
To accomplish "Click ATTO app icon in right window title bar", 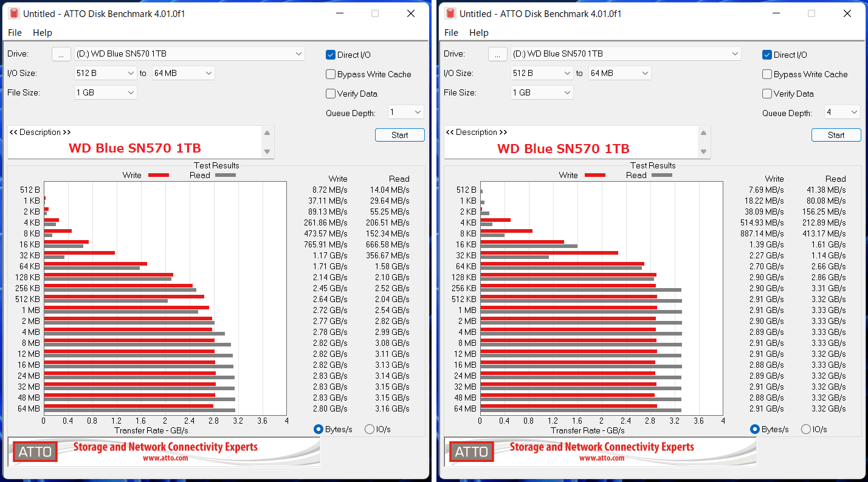I will coord(450,13).
